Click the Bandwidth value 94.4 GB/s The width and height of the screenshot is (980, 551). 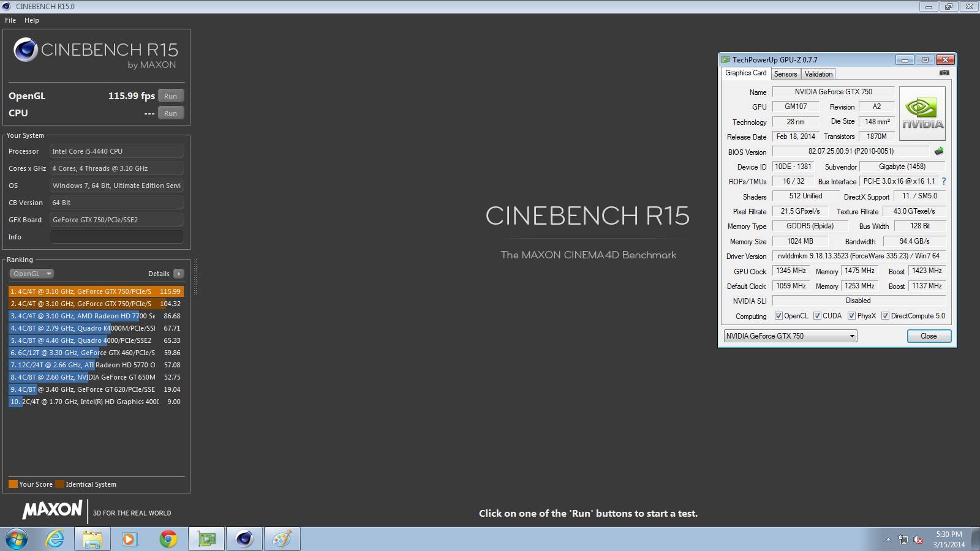914,241
